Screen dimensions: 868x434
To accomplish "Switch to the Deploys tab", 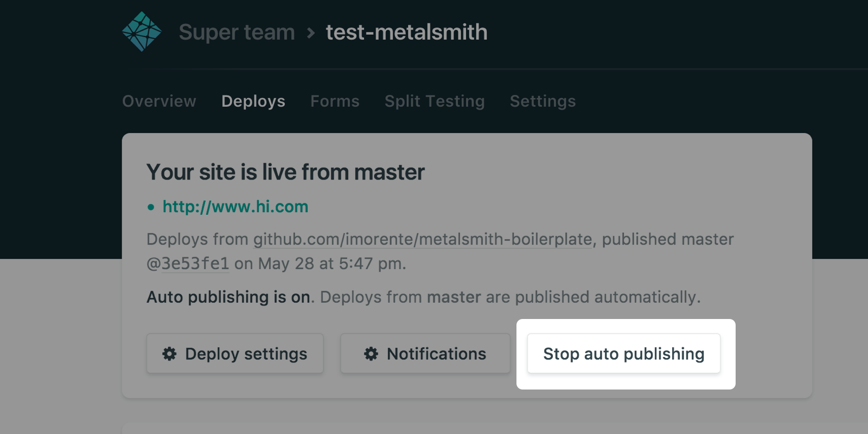I will pyautogui.click(x=253, y=101).
